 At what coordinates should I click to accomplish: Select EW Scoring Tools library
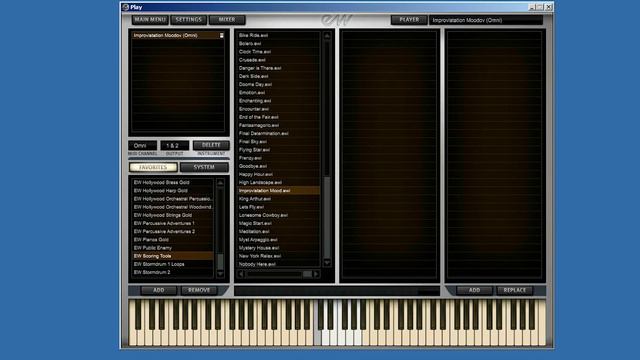coord(173,256)
